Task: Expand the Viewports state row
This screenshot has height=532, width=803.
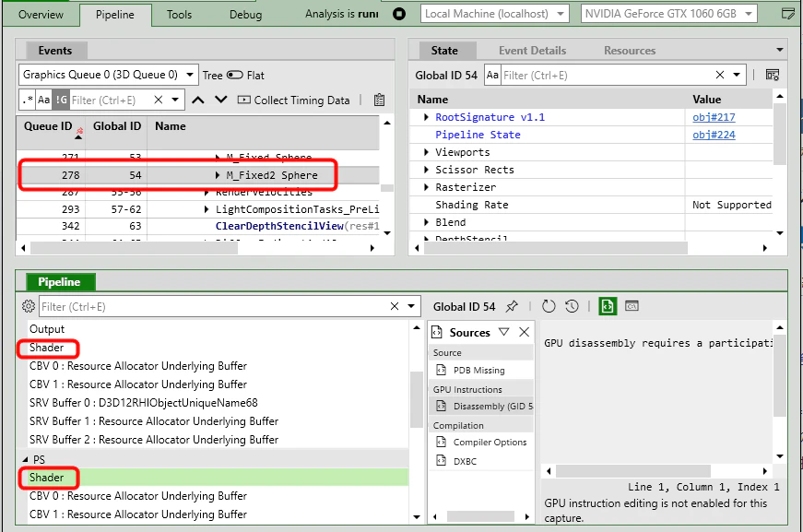Action: coord(426,152)
